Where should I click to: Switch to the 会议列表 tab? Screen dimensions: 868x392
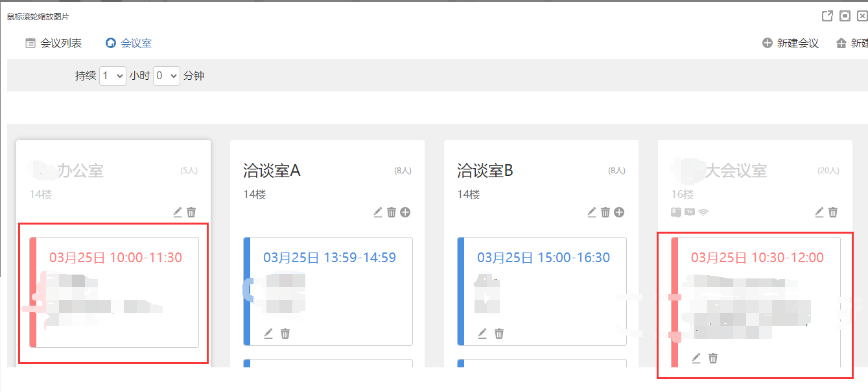[x=54, y=43]
